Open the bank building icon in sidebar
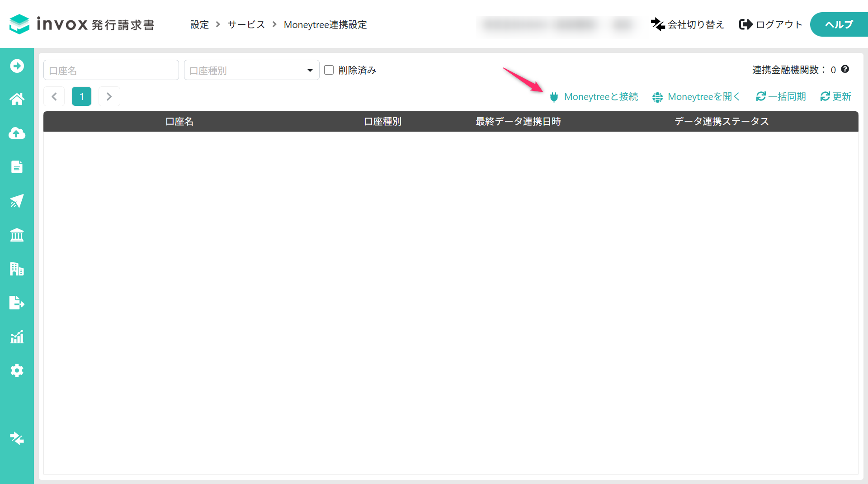The height and width of the screenshot is (484, 868). pos(17,235)
